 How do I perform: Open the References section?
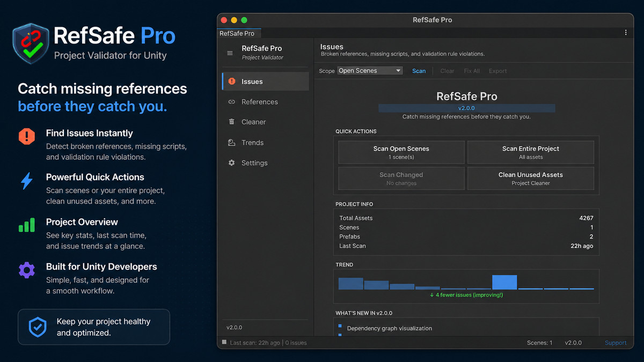point(266,102)
